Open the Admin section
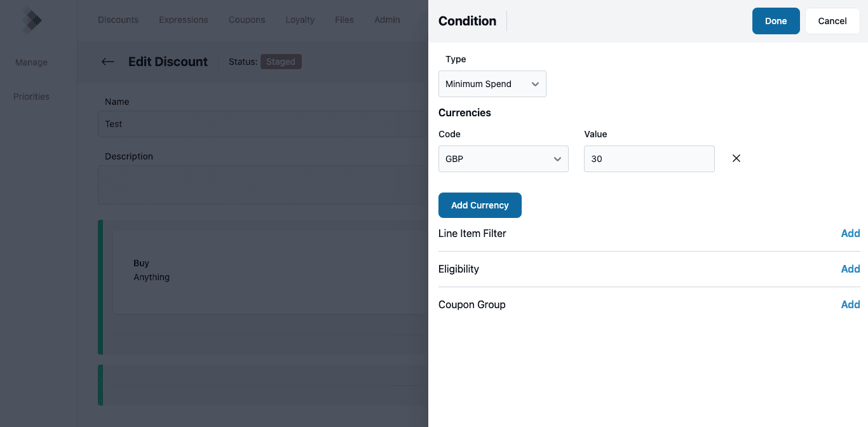This screenshot has width=868, height=427. tap(387, 20)
